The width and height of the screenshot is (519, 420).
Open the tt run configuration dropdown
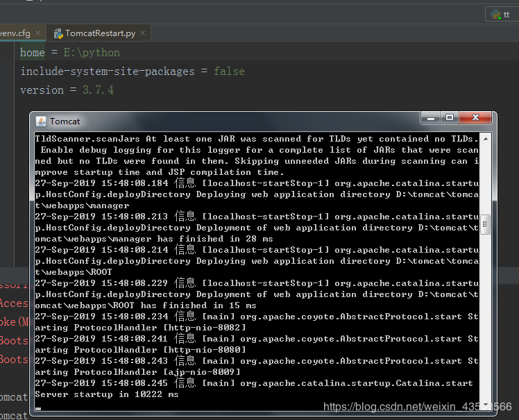[502, 15]
